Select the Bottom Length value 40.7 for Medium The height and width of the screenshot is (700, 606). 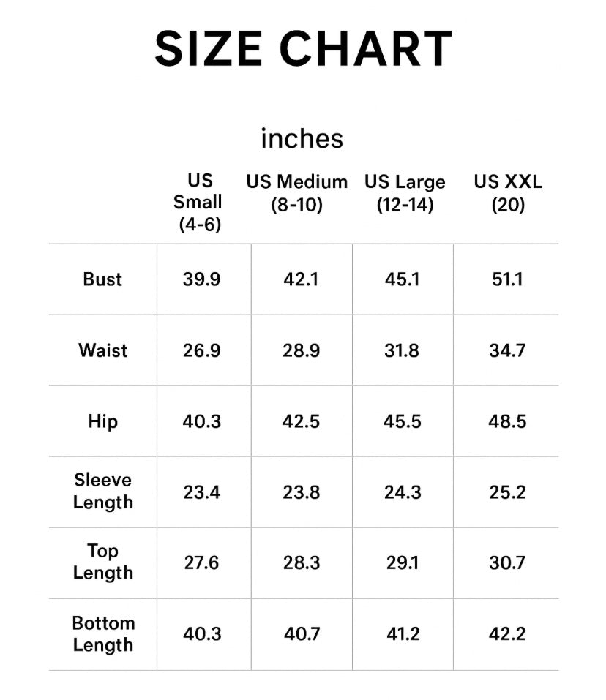(302, 633)
